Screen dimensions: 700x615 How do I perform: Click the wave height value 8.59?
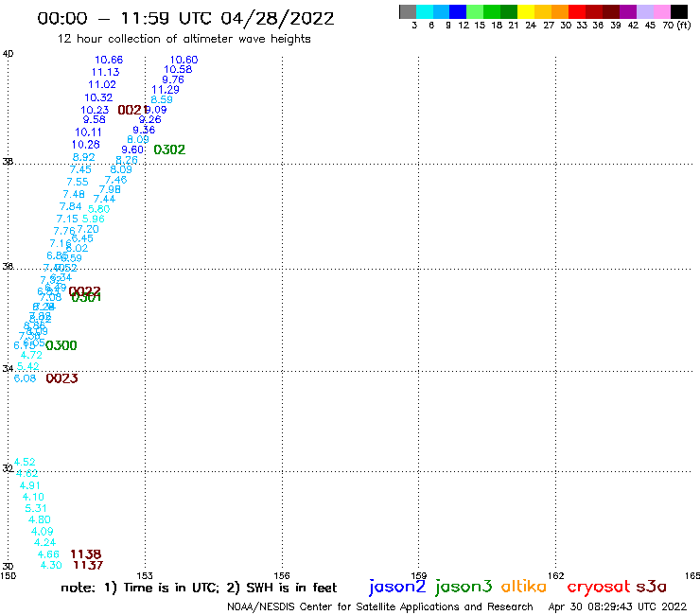[x=161, y=99]
